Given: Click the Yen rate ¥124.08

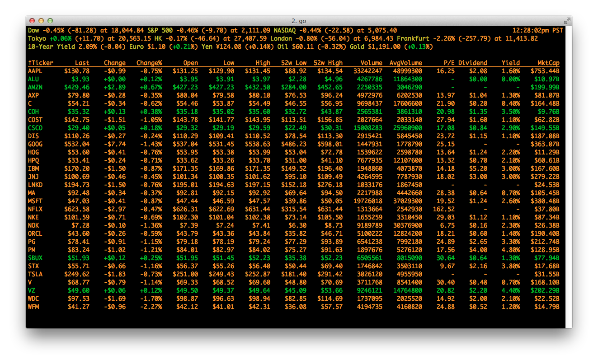Looking at the screenshot, I should (229, 47).
